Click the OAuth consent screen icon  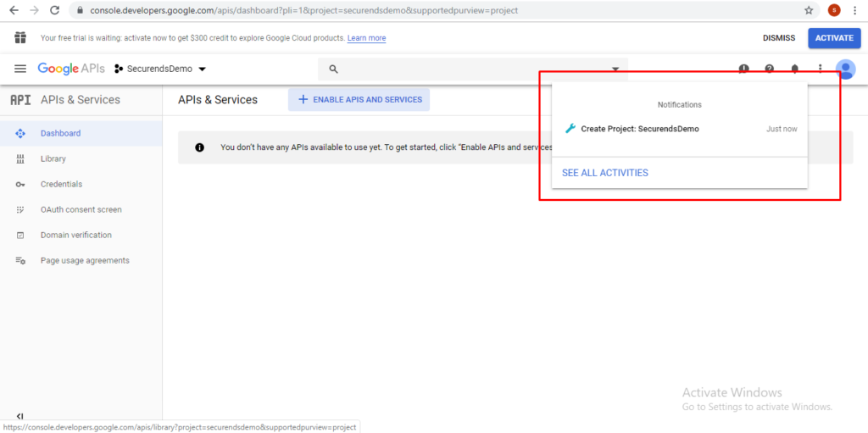[x=20, y=210]
